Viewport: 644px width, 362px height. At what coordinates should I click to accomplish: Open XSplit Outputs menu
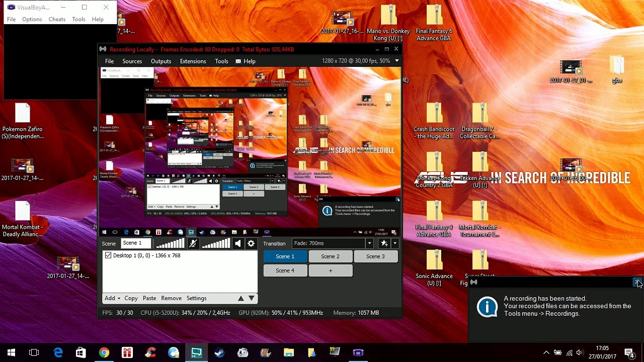pos(161,61)
